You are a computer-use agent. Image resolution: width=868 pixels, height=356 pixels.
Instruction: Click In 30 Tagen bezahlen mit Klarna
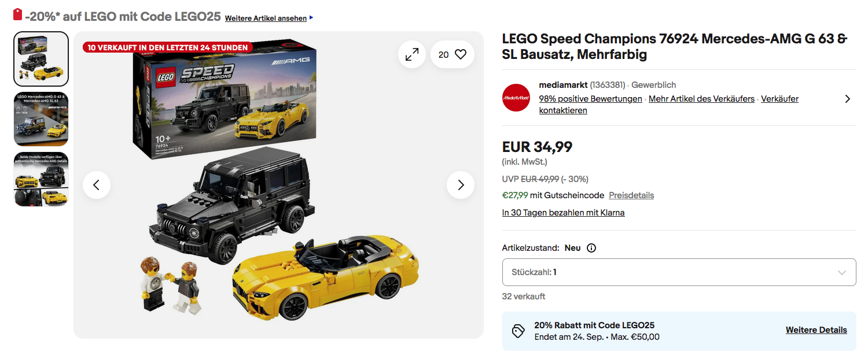point(563,213)
